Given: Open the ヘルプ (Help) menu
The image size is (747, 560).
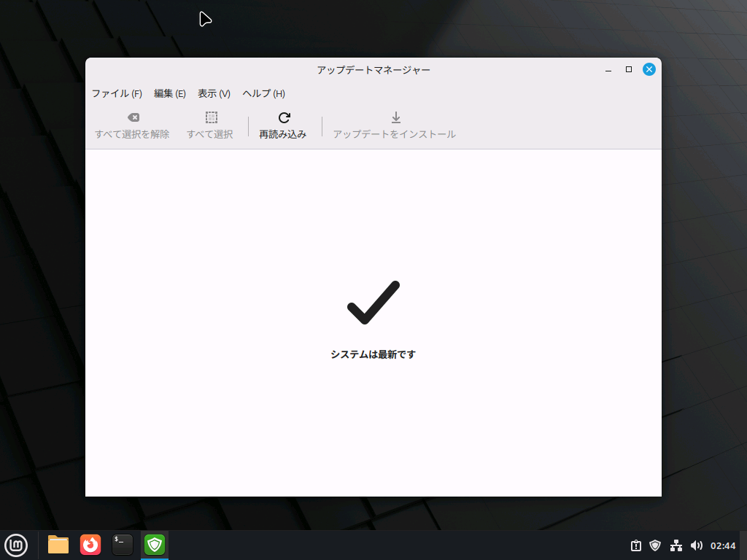Looking at the screenshot, I should tap(263, 93).
